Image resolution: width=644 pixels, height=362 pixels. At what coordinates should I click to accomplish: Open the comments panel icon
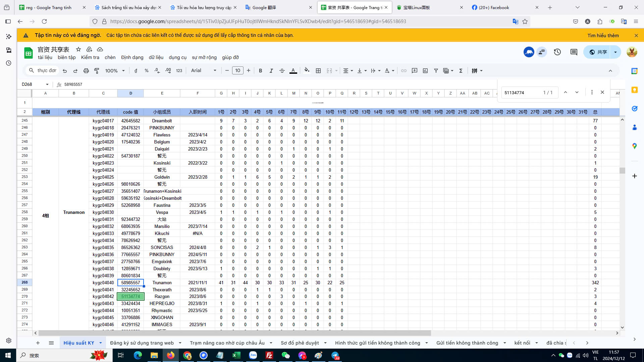[x=574, y=52]
